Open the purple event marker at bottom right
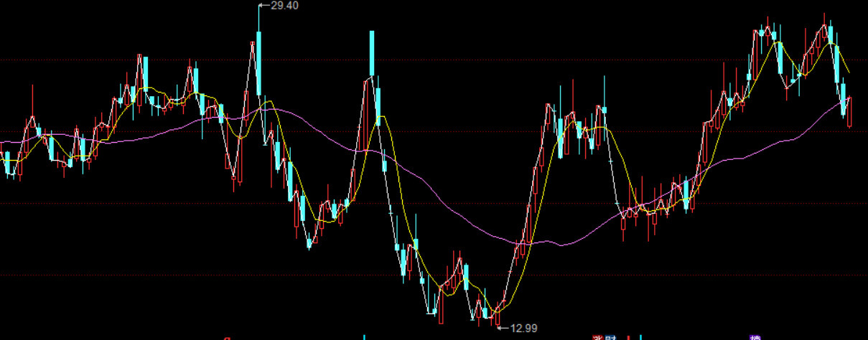This screenshot has height=340, width=868. [x=755, y=337]
